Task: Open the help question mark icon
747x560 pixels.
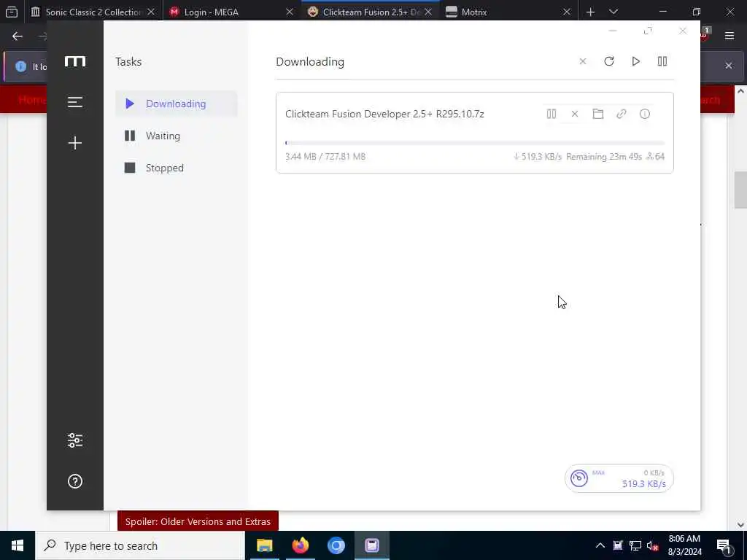Action: point(75,481)
